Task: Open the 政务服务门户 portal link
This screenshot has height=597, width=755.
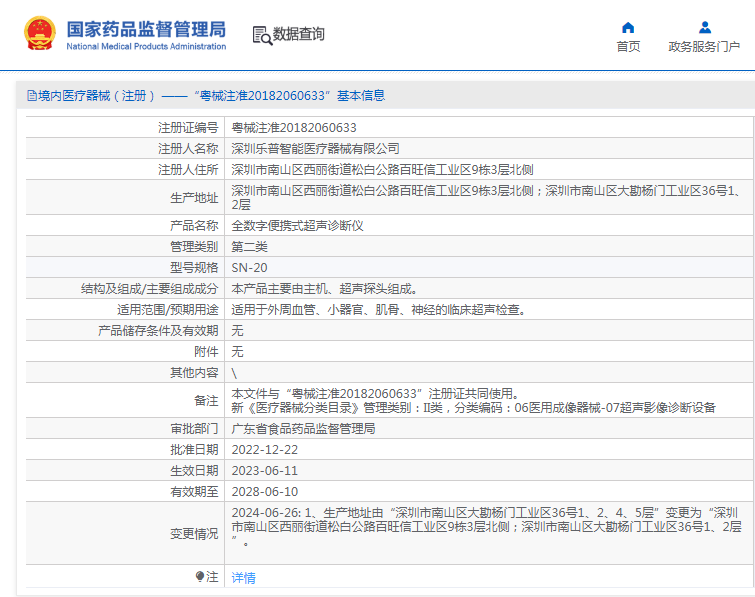Action: [x=704, y=47]
